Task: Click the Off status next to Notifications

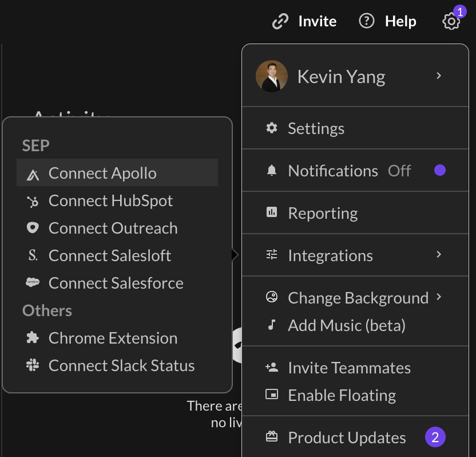Action: [x=399, y=171]
